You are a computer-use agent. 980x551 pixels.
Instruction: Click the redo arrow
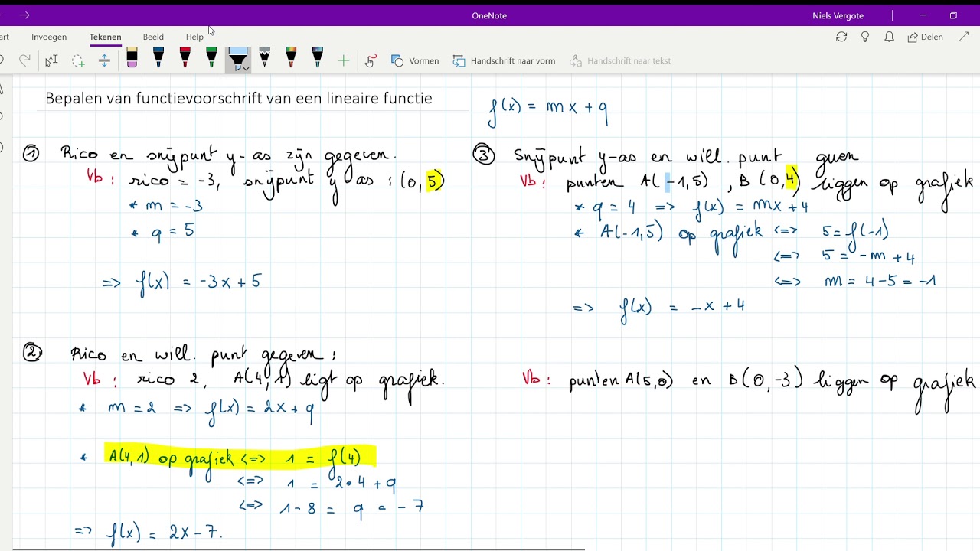point(24,60)
